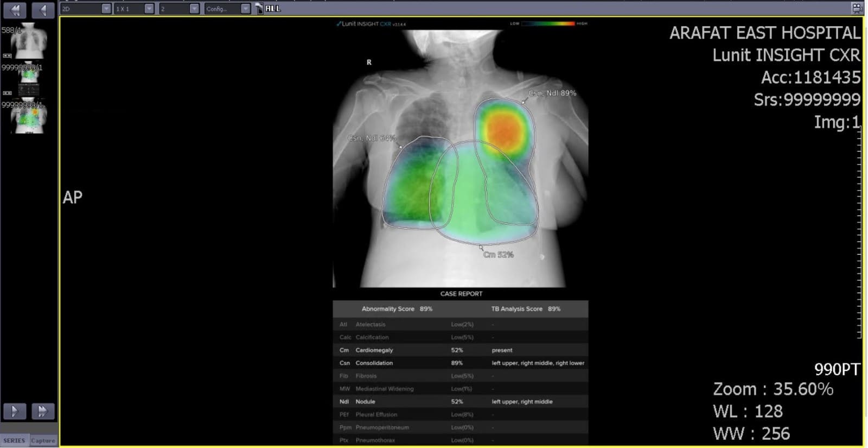
Task: Click the film icon below second series thumbnail
Action: point(7,93)
